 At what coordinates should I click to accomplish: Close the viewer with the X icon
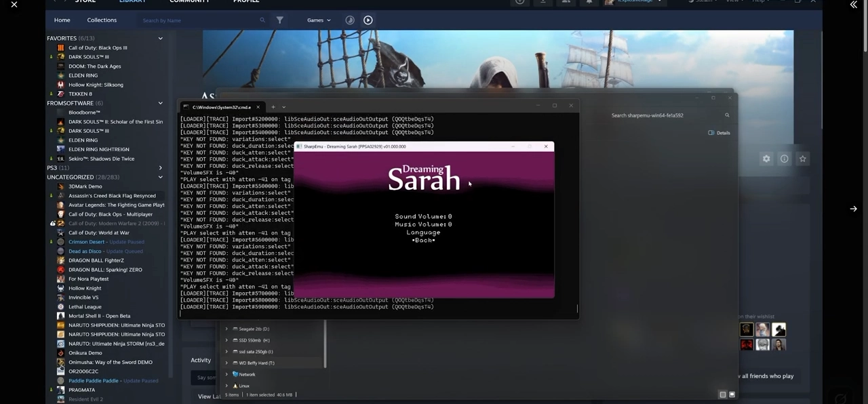click(x=14, y=5)
